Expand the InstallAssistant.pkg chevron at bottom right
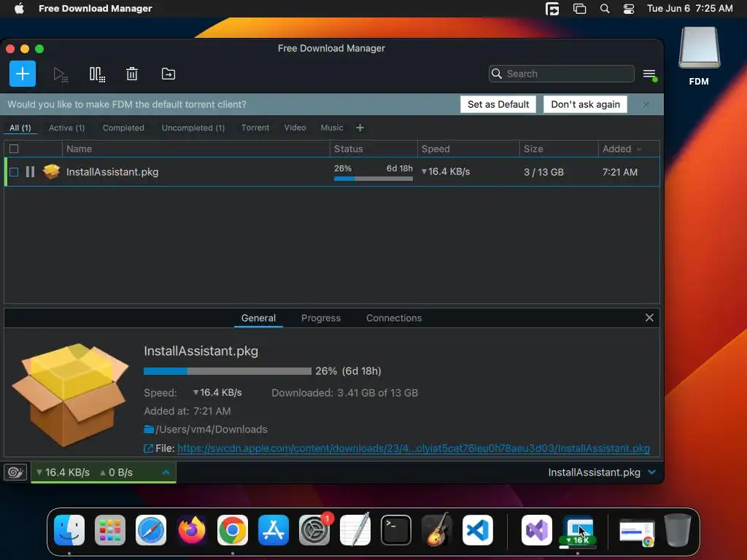 pos(651,472)
